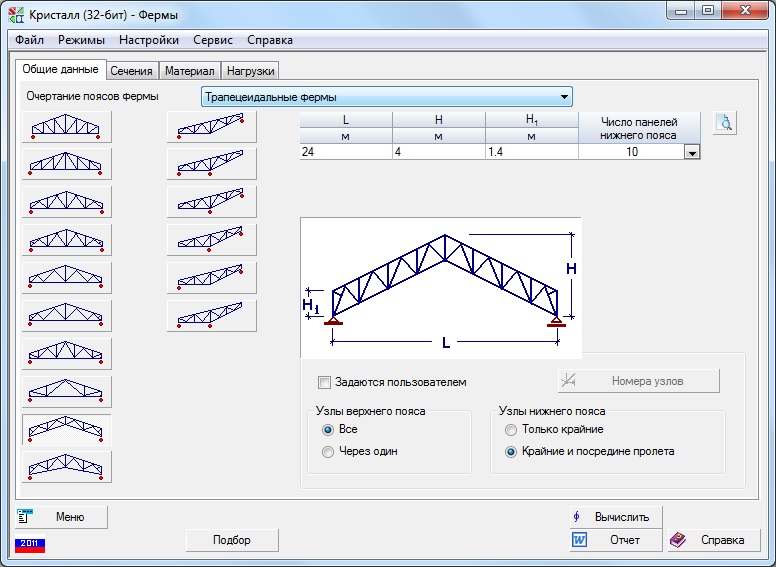Screen dimensions: 776x567
Task: Select the fourth single-slope truss scheme in the right column
Action: click(x=212, y=240)
